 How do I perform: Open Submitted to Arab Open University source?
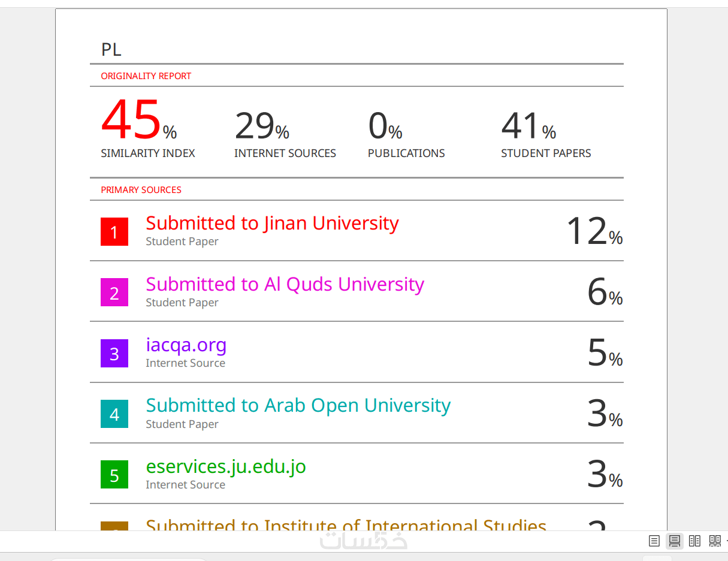click(298, 405)
